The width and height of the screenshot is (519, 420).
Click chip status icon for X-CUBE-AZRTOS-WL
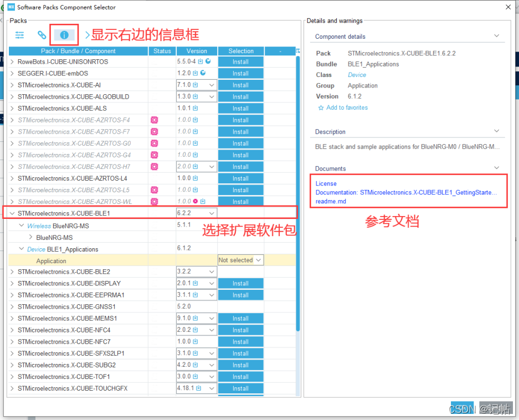pyautogui.click(x=154, y=201)
